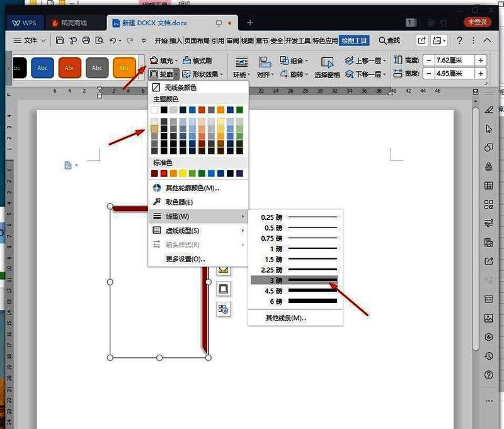Pick the yellow standard color swatch
Image resolution: width=504 pixels, height=429 pixels.
point(183,173)
